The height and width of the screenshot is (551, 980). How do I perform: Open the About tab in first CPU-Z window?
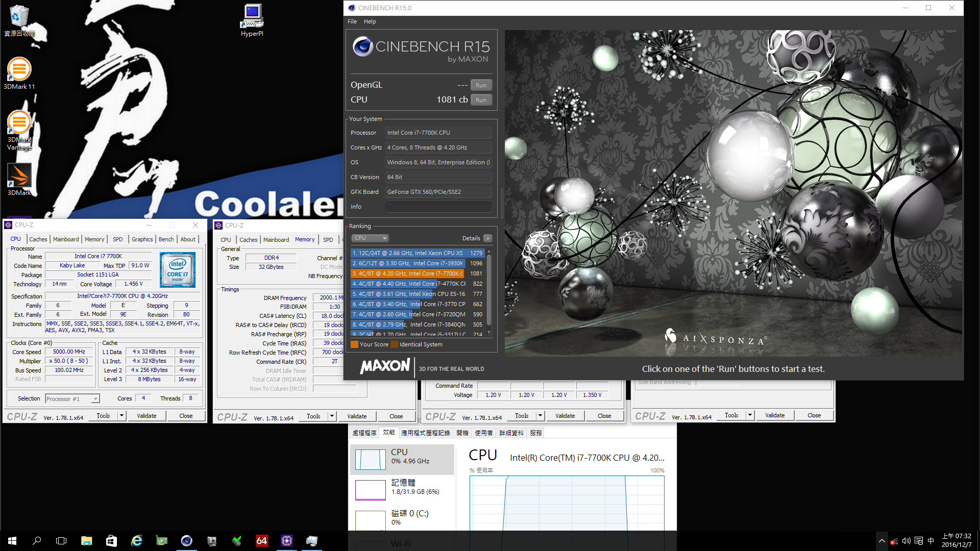(x=188, y=239)
